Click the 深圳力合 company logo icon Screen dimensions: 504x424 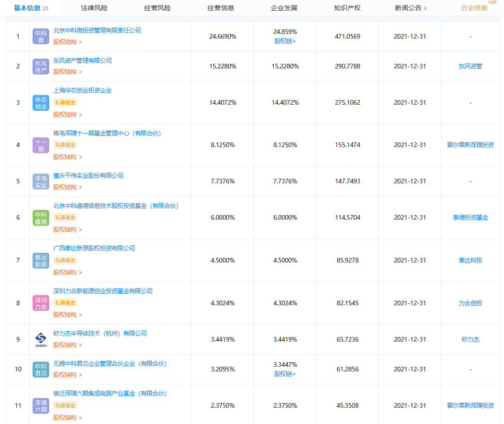pos(41,303)
